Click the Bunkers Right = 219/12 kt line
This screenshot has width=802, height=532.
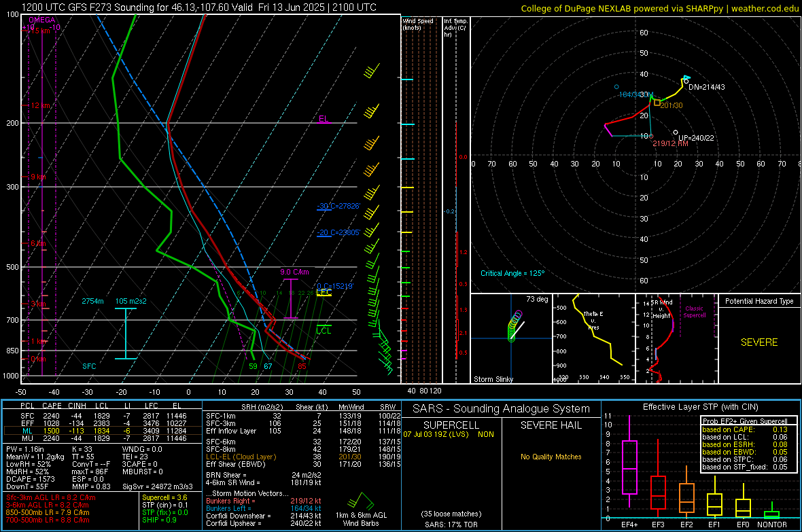click(x=264, y=501)
